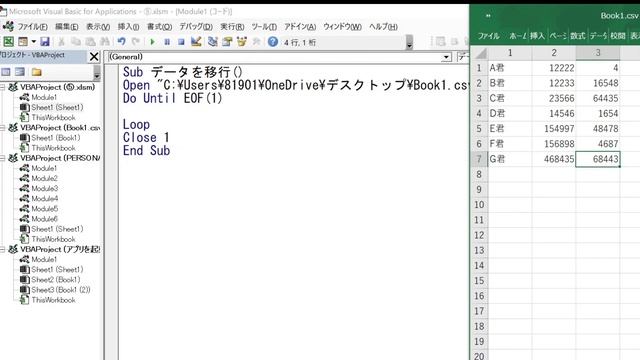Viewport: 640px width, 360px height.
Task: Click the Break pause icon
Action: coord(167,42)
